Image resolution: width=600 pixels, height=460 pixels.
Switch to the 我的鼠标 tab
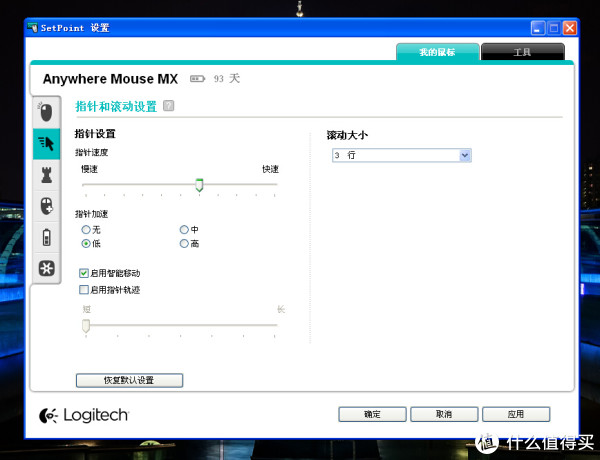(x=437, y=52)
